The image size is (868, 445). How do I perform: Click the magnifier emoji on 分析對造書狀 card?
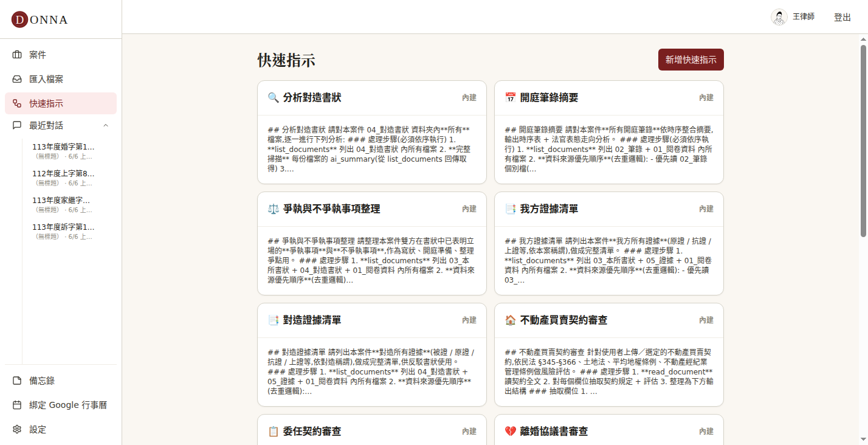[273, 98]
